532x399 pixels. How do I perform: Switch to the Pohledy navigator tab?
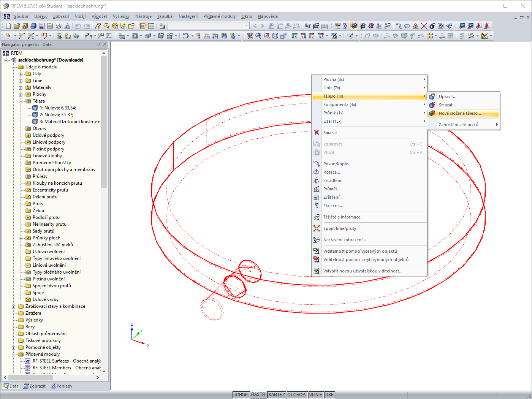(62, 386)
